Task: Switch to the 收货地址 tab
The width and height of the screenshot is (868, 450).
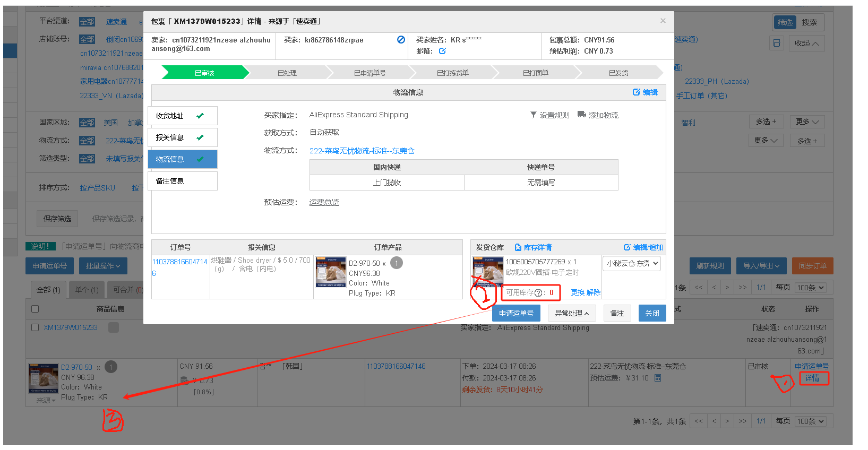Action: pos(183,116)
